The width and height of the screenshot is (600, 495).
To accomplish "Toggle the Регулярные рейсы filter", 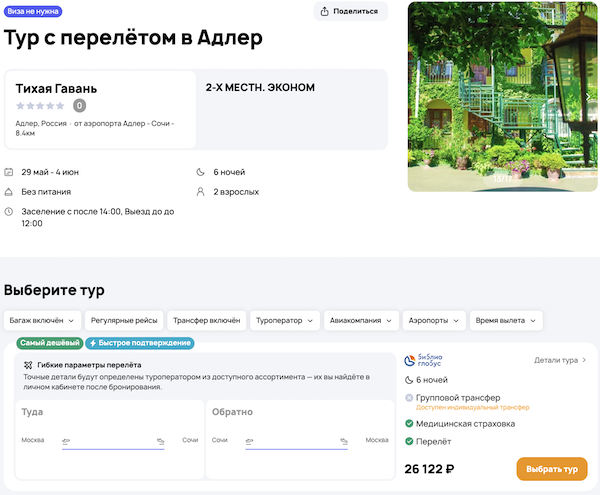I will [123, 321].
